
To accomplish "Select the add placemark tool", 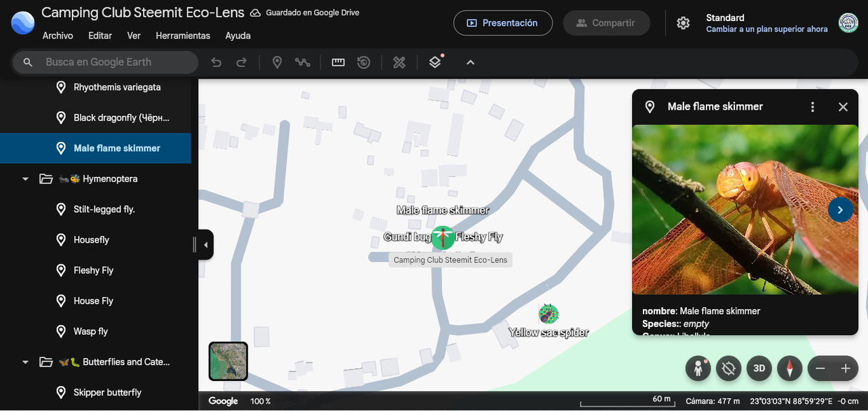I will [277, 62].
